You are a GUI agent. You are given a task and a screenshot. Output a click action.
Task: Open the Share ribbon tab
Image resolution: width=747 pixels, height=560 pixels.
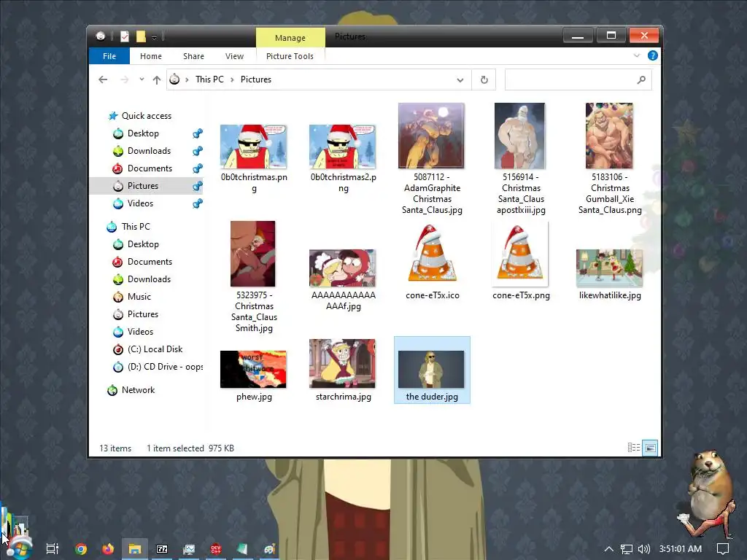(x=193, y=56)
